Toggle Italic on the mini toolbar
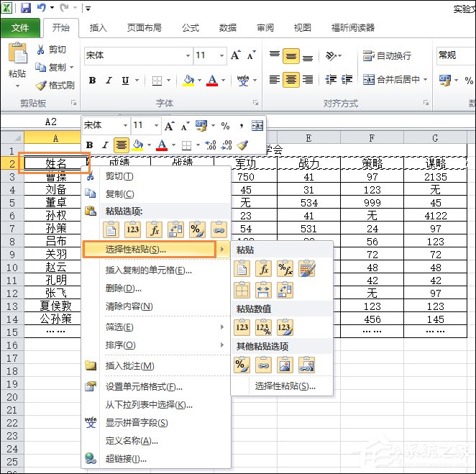This screenshot has width=476, height=474. pos(105,145)
